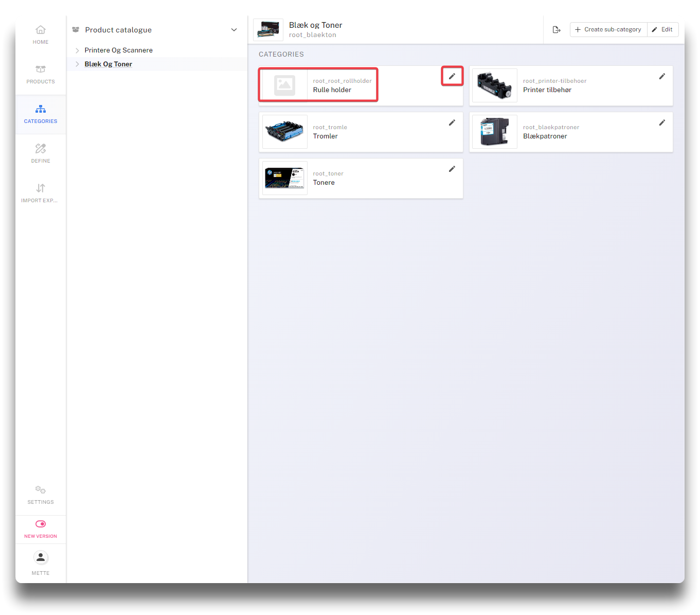This screenshot has height=615, width=700.
Task: Click the Edit button in the header
Action: 662,30
